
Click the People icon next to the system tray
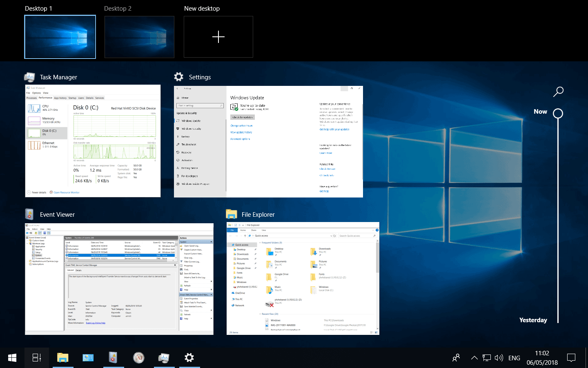tap(456, 358)
